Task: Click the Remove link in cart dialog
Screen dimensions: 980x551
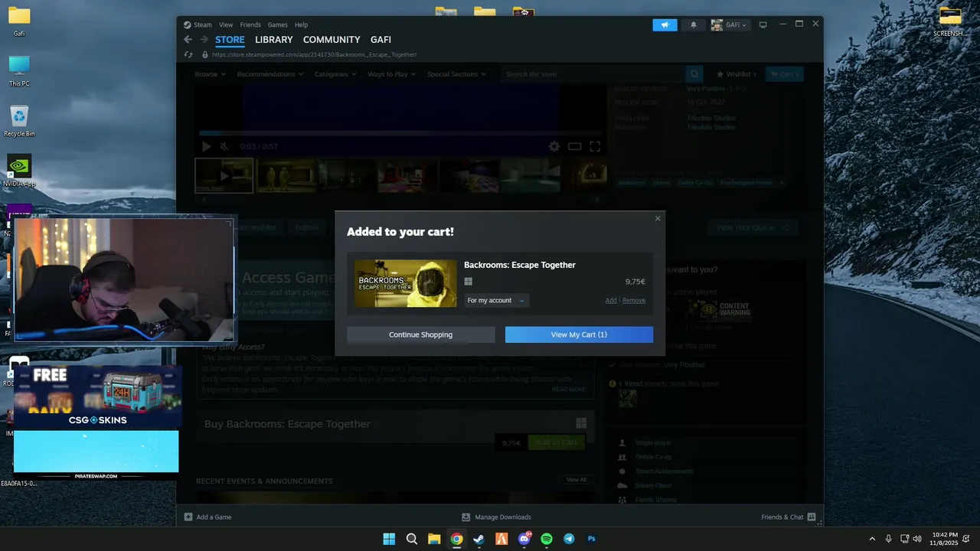Action: (633, 301)
